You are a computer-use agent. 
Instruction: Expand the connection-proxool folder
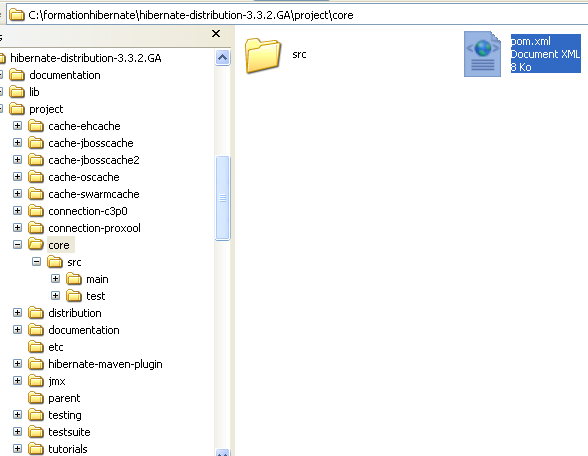tap(17, 228)
